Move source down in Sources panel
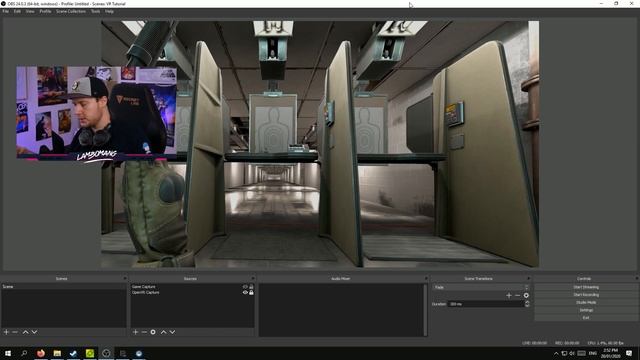Viewport: 640px width, 360px height. point(172,332)
